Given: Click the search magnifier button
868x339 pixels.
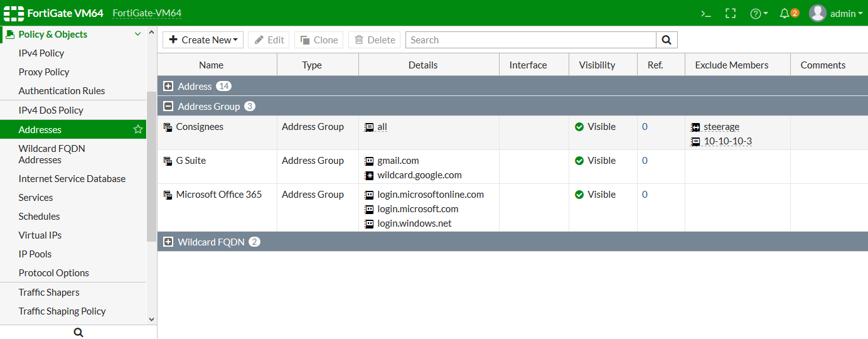Looking at the screenshot, I should [x=667, y=40].
